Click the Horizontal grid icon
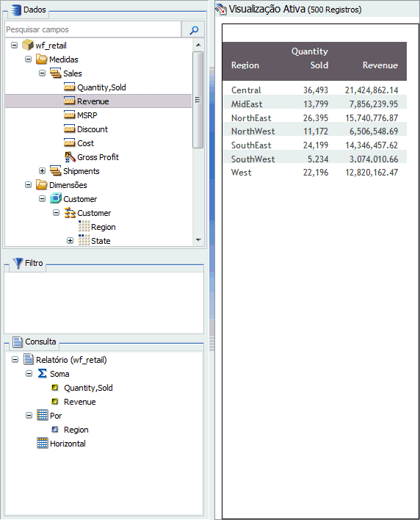Viewport: 420px width, 520px height. click(42, 443)
